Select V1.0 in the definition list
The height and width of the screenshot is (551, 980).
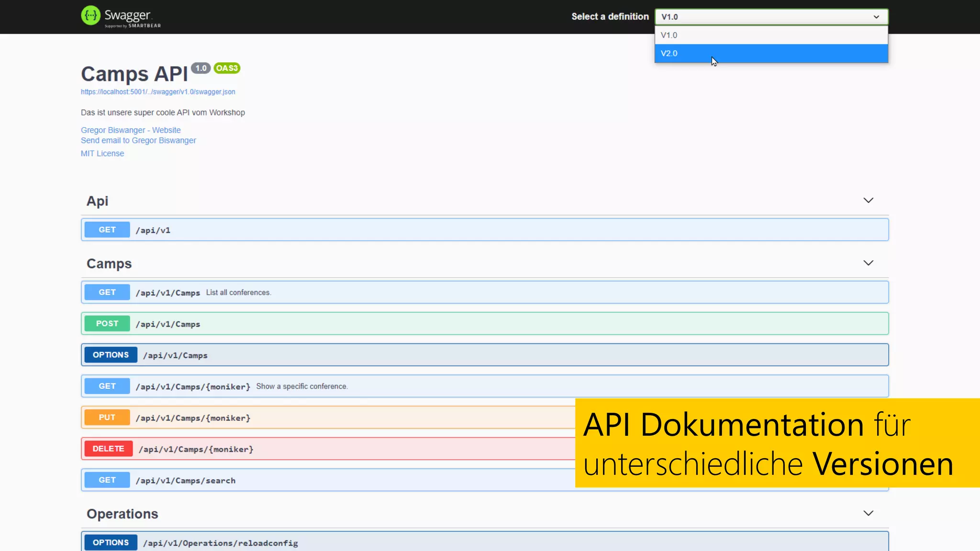point(771,35)
